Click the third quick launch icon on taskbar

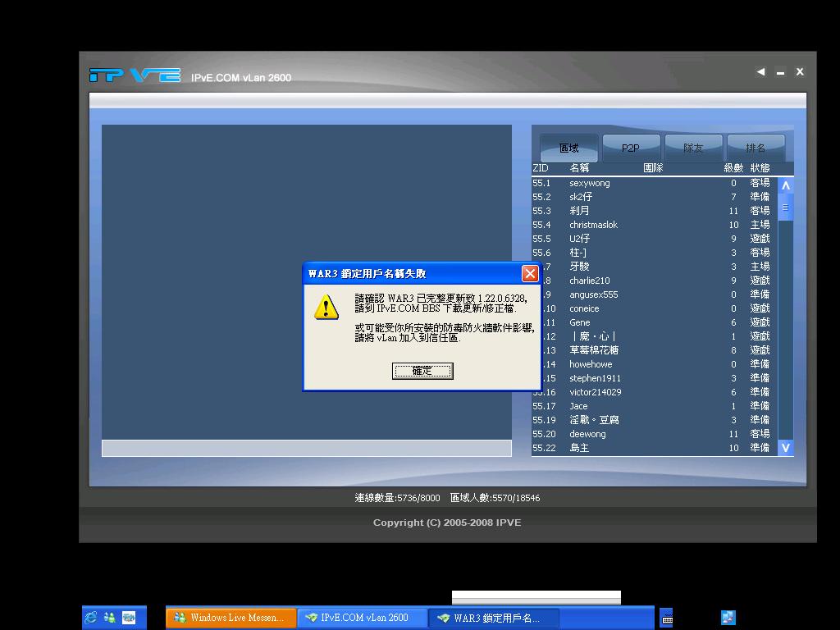point(129,618)
